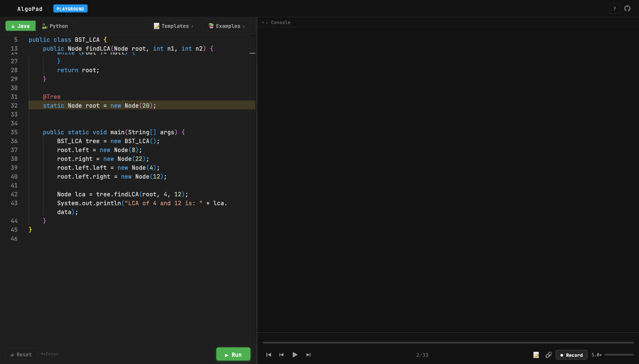The height and width of the screenshot is (364, 639).
Task: Run the code with the Run button
Action: [x=233, y=354]
